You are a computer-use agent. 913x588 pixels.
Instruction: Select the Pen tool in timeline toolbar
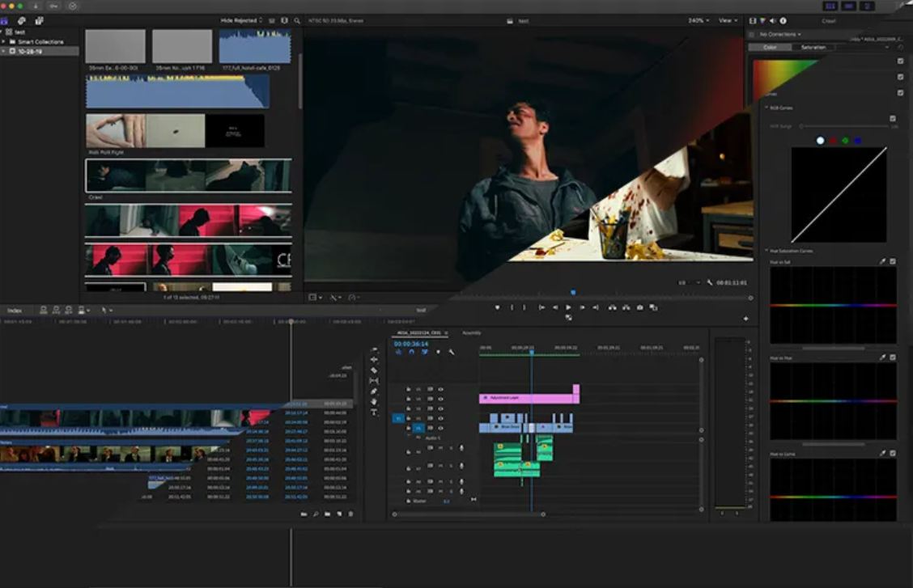tap(374, 391)
